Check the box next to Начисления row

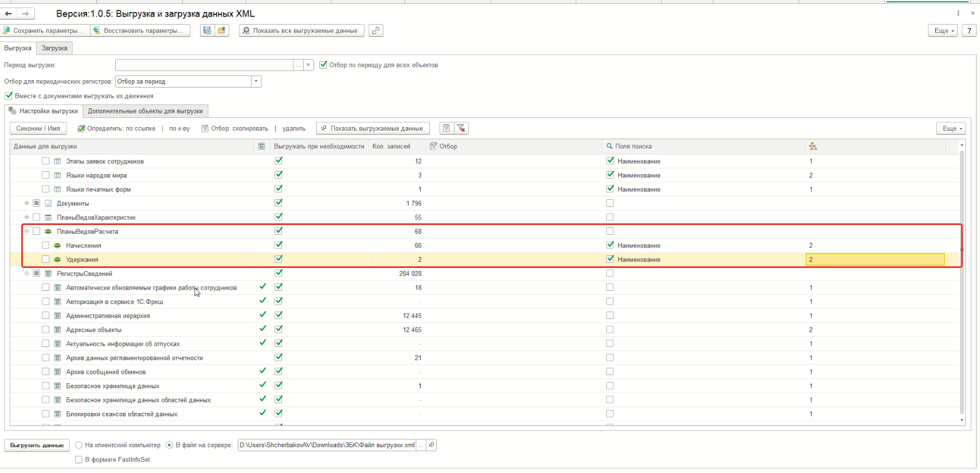coord(46,246)
